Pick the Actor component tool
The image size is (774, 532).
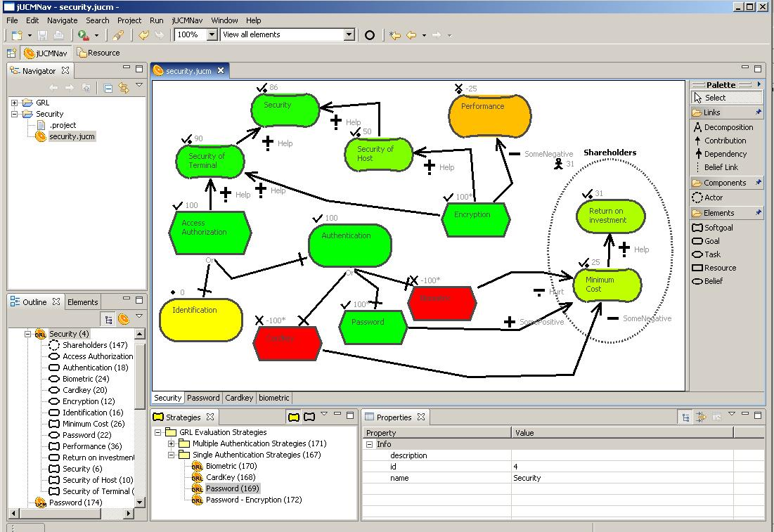(713, 197)
